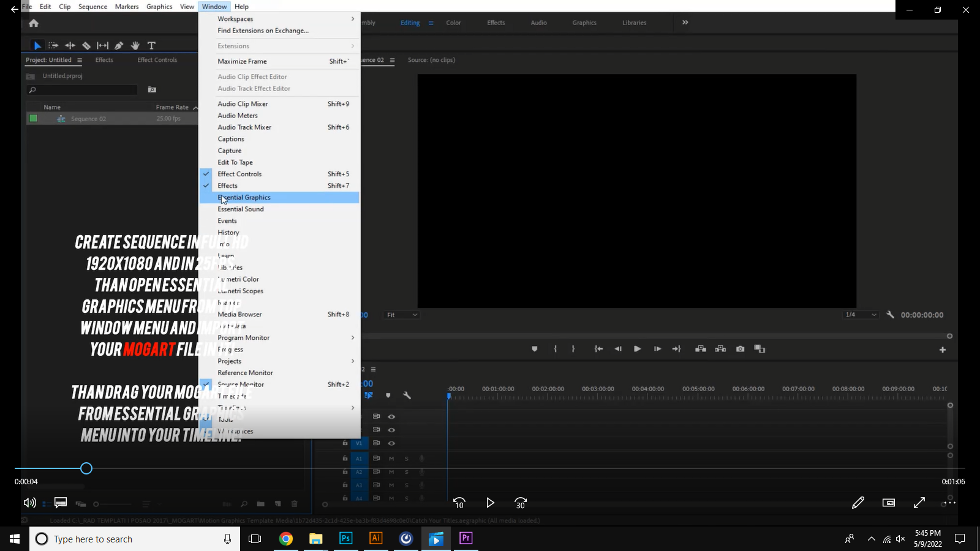Open Program Monitor settings wrench
This screenshot has height=551, width=980.
click(x=890, y=315)
